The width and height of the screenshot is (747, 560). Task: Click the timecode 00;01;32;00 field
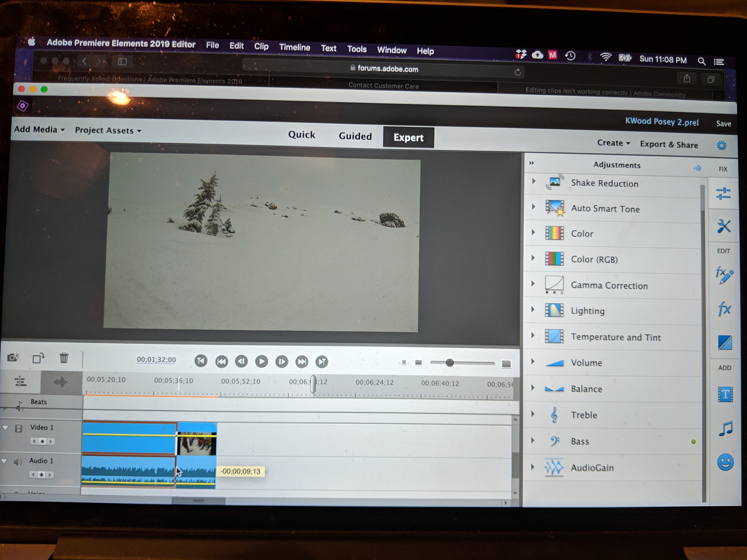156,359
